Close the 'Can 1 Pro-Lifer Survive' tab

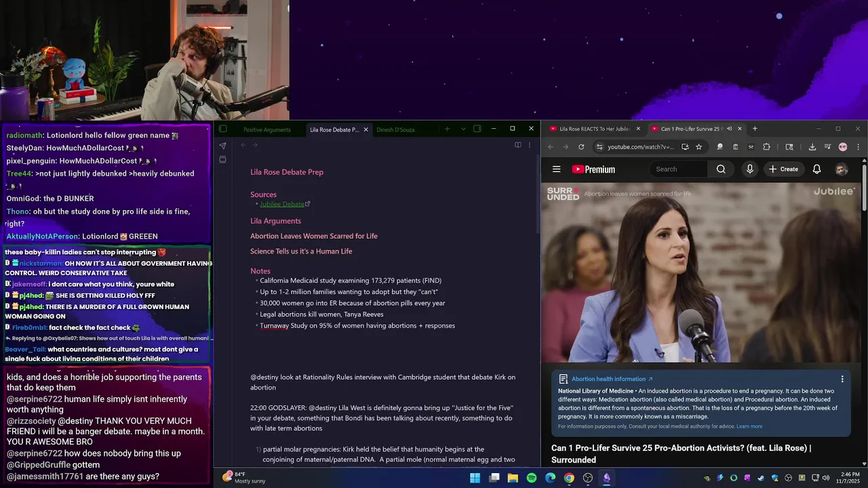[740, 129]
